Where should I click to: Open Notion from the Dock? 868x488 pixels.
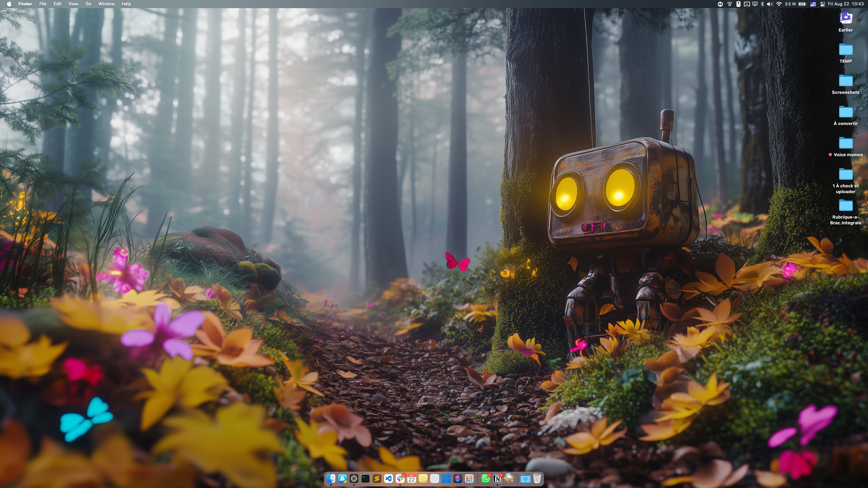tap(497, 479)
